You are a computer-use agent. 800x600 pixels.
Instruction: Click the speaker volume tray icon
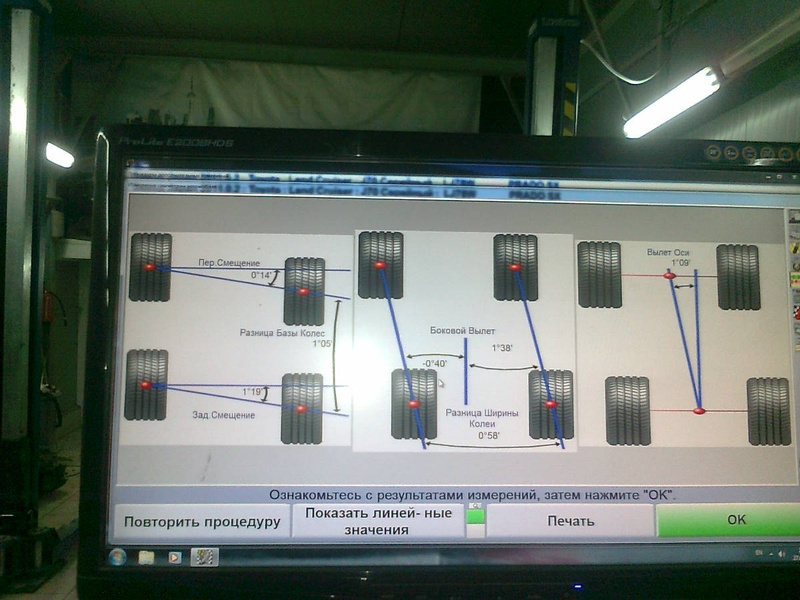click(782, 554)
